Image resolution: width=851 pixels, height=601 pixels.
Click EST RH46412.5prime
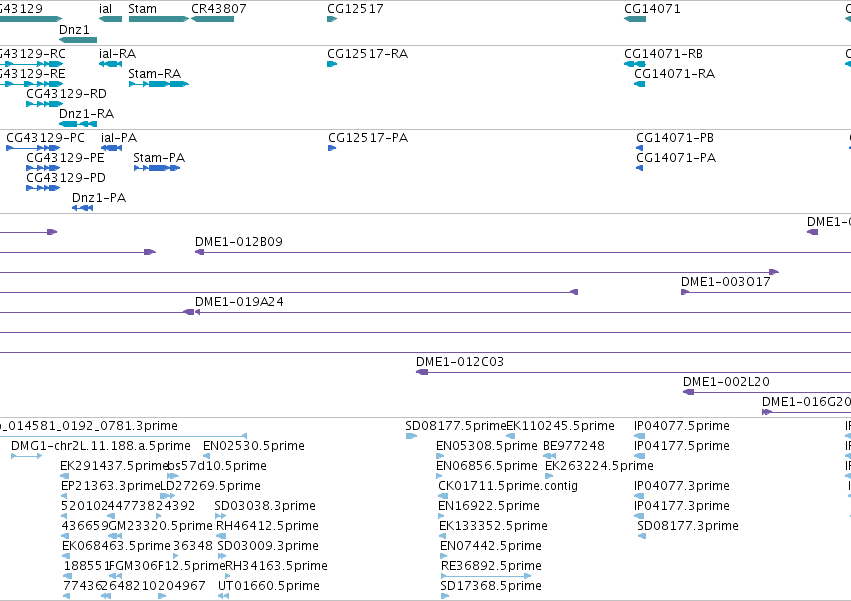click(267, 526)
